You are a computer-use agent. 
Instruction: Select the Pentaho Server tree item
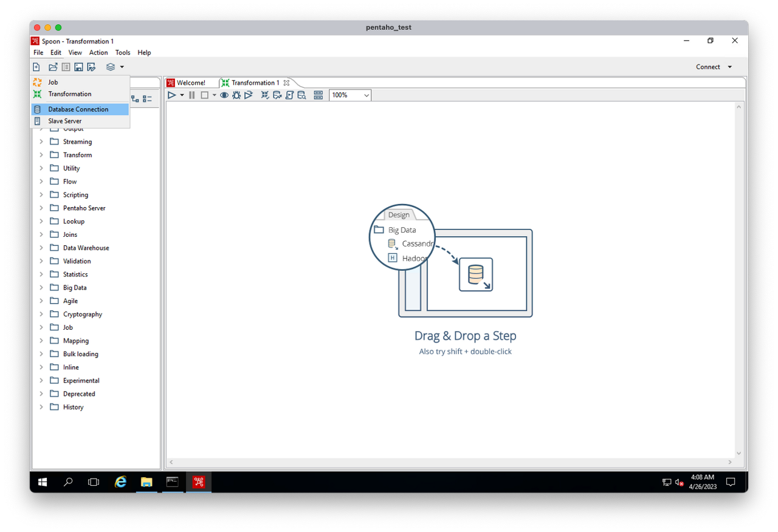84,208
